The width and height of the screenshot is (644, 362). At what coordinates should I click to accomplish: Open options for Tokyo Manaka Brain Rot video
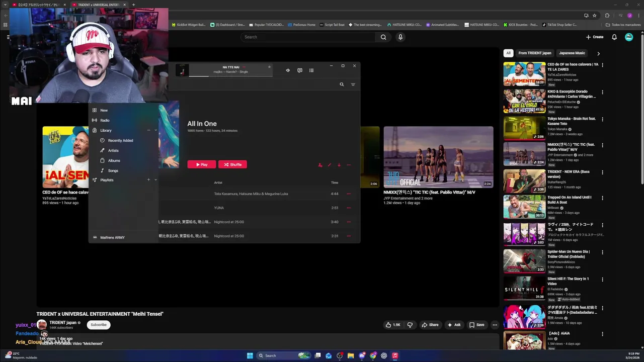(602, 120)
